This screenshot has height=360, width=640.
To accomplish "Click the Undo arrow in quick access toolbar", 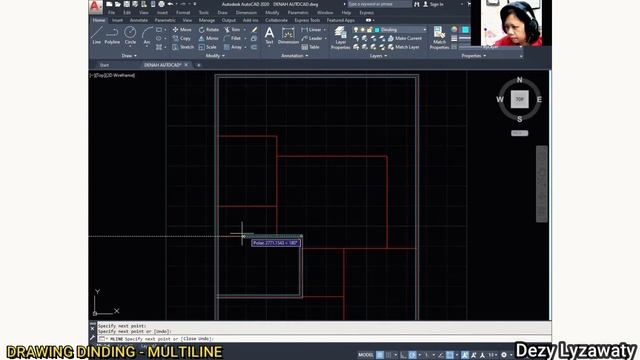I will 171,4.
